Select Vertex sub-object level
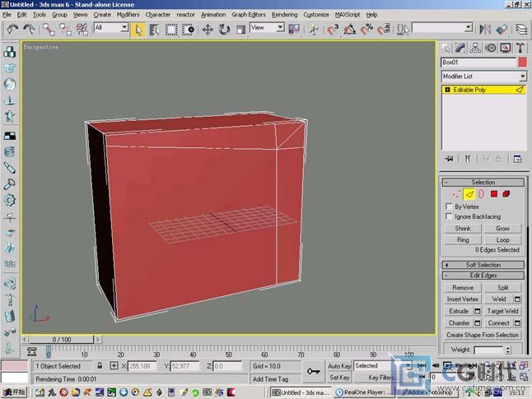532x399 pixels. pyautogui.click(x=457, y=194)
